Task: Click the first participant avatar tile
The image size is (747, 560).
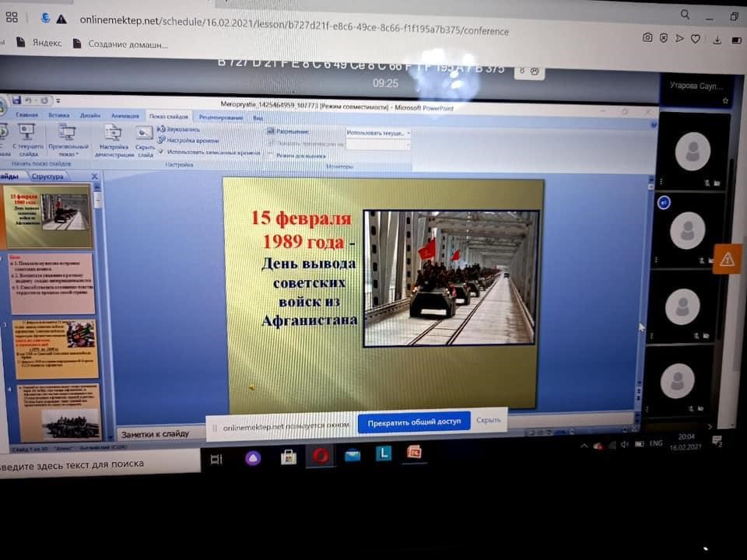Action: point(693,152)
